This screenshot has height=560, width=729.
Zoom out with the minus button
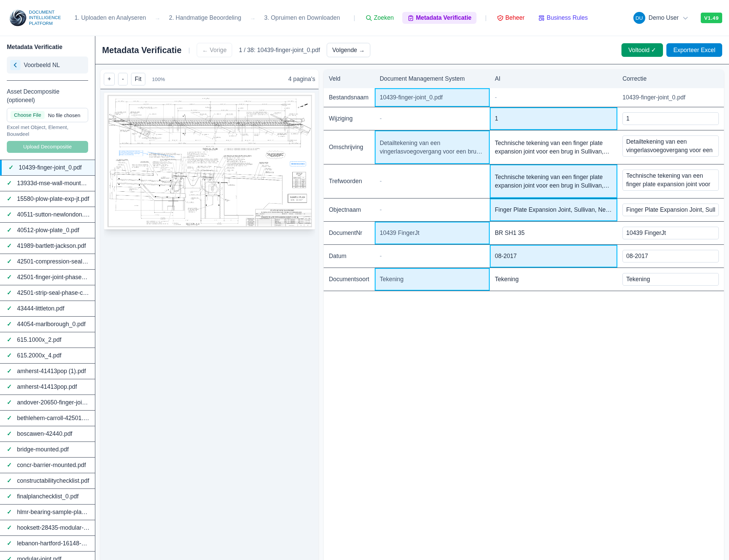tap(123, 79)
